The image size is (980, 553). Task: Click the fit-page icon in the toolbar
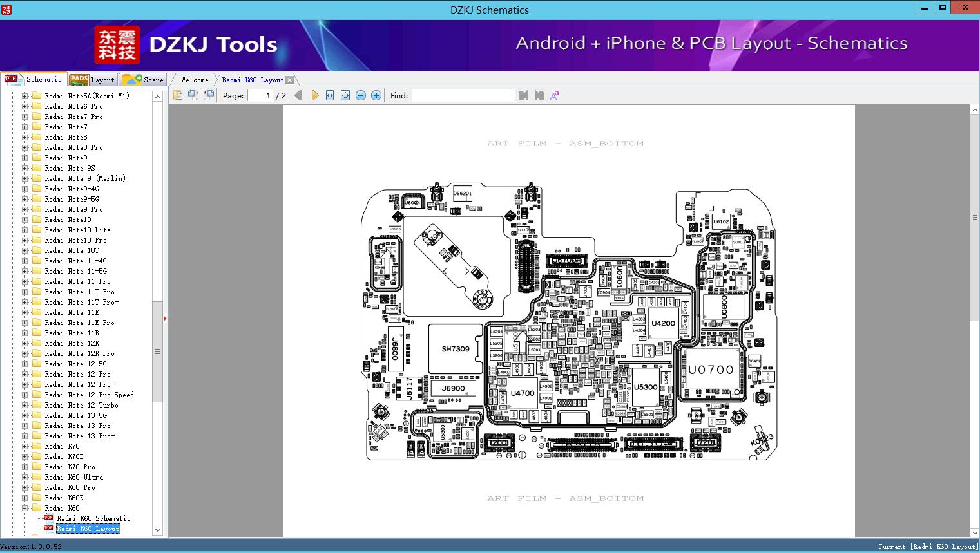[x=345, y=95]
